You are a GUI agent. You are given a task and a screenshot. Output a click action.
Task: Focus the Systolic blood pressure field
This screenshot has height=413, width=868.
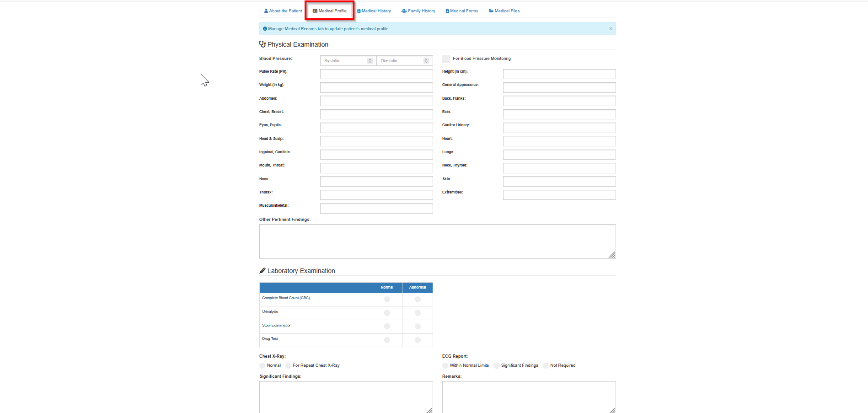coord(348,61)
